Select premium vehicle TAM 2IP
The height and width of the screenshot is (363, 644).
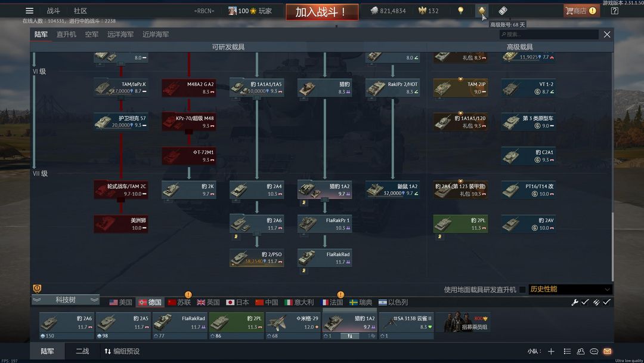pyautogui.click(x=460, y=88)
